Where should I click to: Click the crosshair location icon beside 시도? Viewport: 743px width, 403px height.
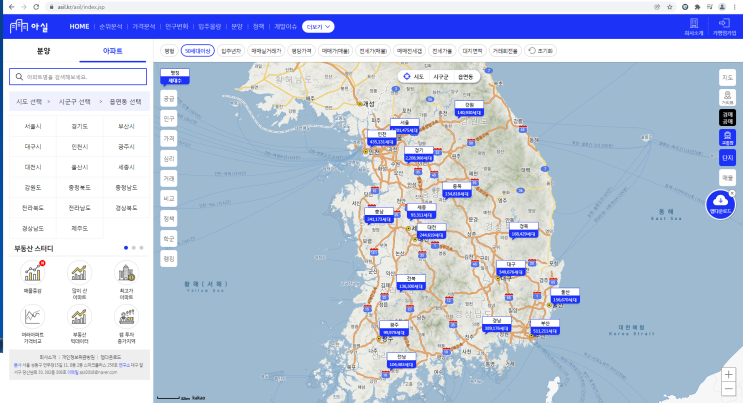click(407, 76)
